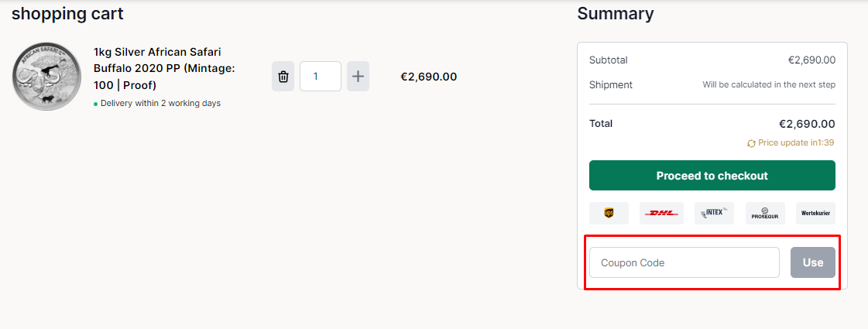Click the Wertekurier carrier logo

pyautogui.click(x=815, y=213)
